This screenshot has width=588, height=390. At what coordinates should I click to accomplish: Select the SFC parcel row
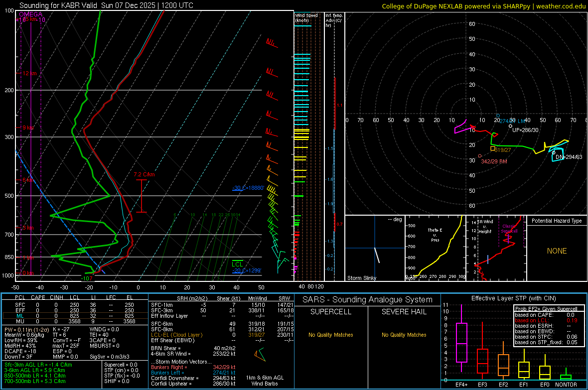tap(75, 305)
